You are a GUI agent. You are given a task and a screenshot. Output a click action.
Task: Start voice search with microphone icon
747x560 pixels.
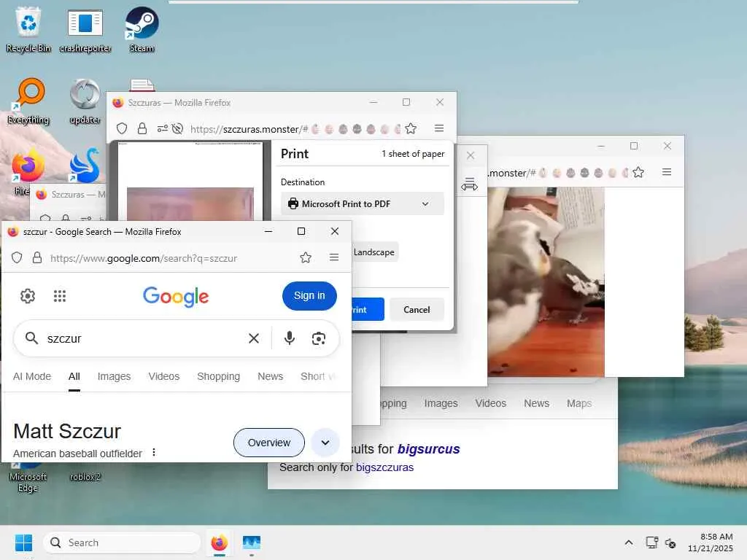click(289, 338)
